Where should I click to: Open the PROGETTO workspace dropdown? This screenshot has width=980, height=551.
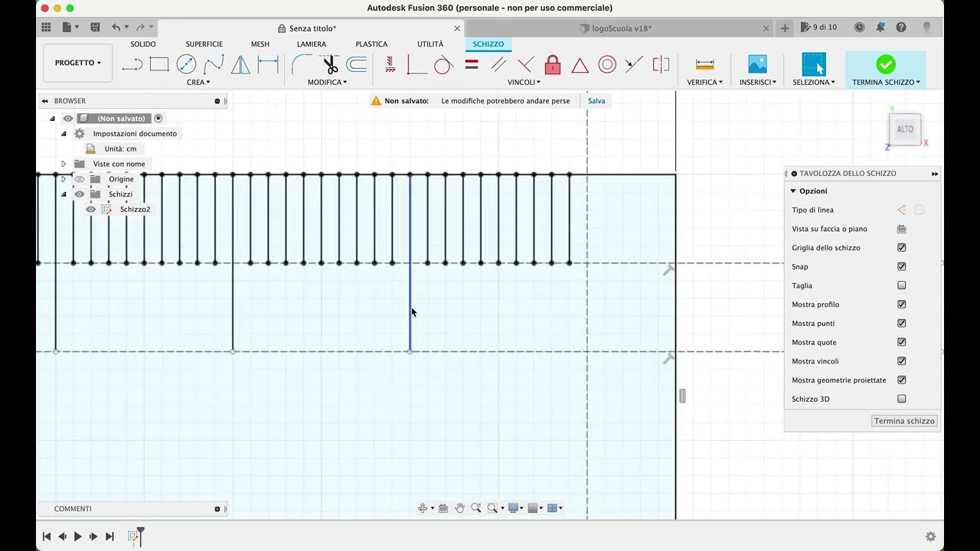pos(78,63)
